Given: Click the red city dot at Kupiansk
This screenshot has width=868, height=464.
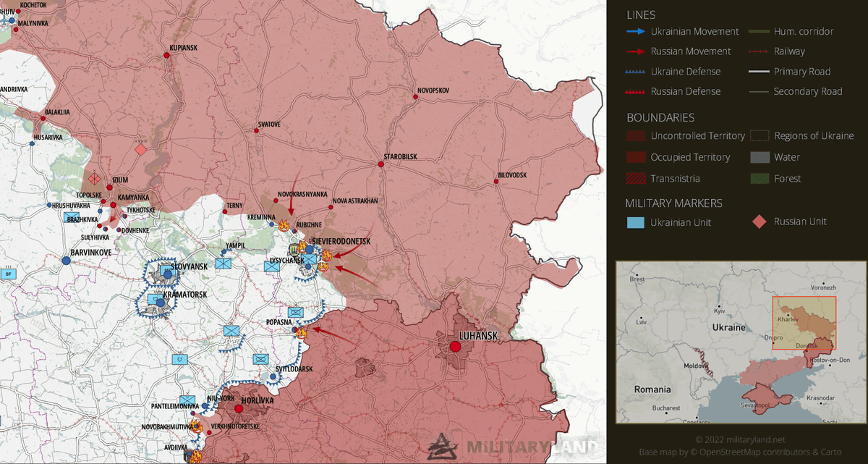Looking at the screenshot, I should [x=167, y=55].
